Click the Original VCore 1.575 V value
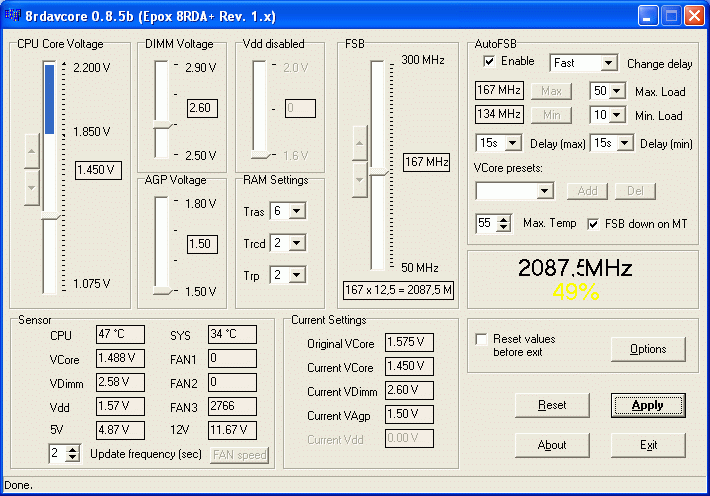The image size is (710, 496). pos(409,342)
